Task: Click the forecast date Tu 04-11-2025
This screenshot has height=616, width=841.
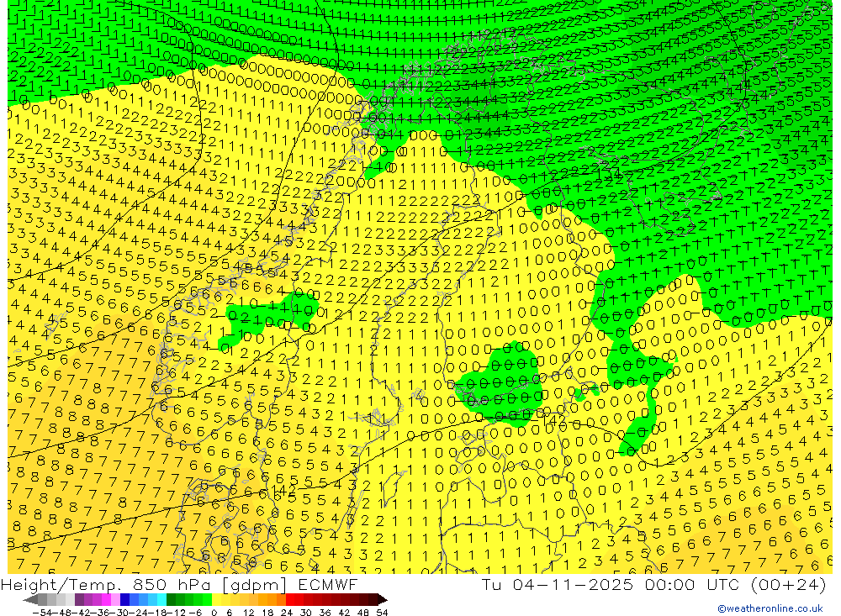Action: 558,584
